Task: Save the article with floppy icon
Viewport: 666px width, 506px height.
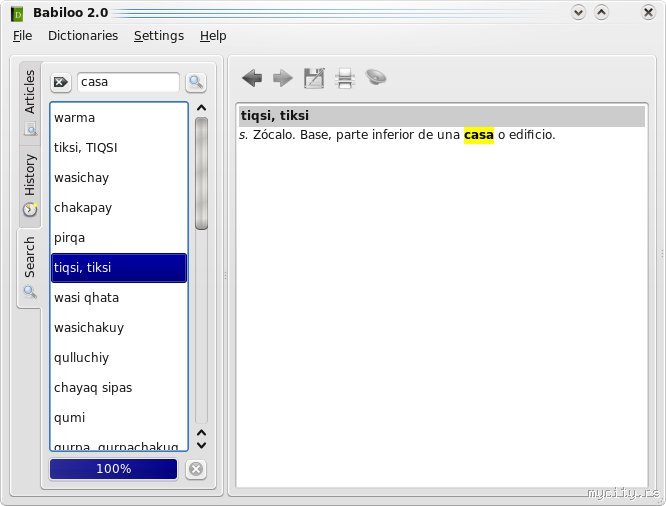Action: (x=314, y=78)
